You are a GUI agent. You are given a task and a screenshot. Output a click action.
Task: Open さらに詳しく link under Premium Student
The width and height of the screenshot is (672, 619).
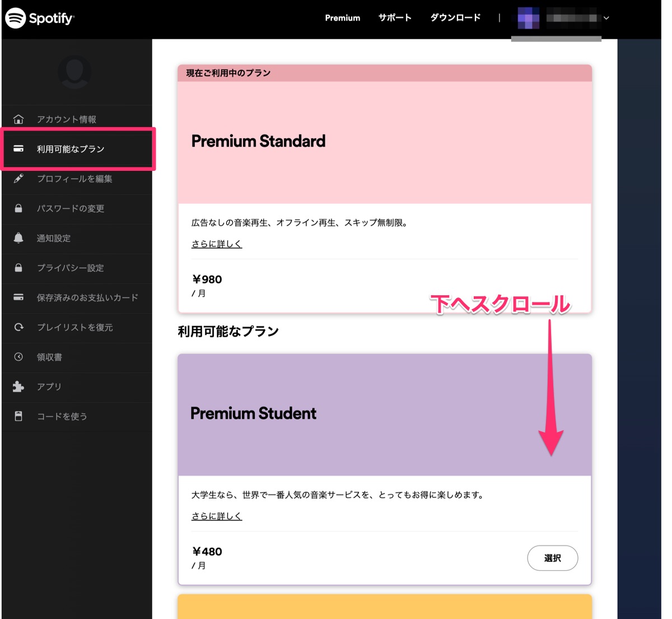pyautogui.click(x=217, y=516)
